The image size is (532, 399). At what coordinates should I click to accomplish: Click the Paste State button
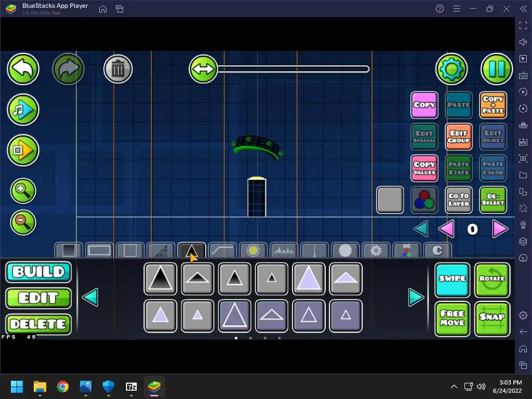(x=459, y=168)
